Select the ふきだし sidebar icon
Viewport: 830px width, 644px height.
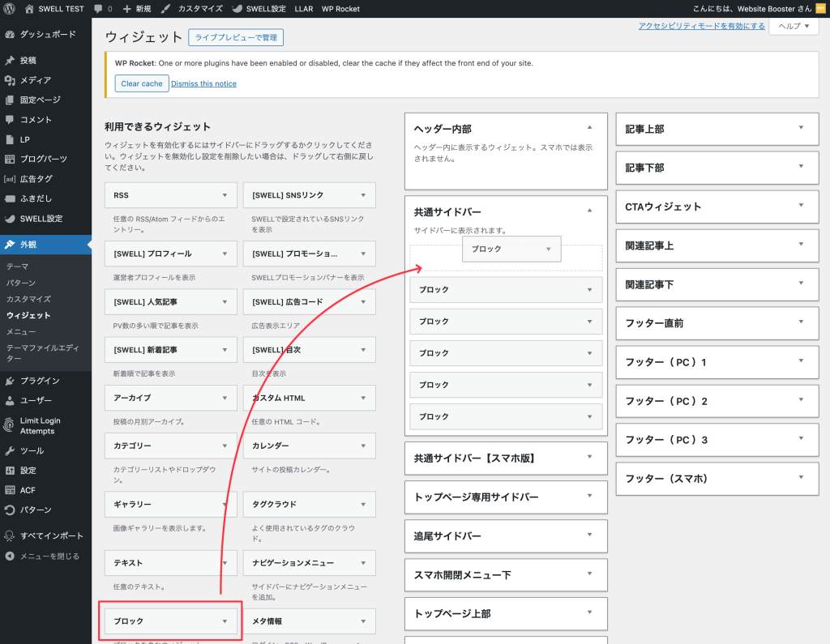[x=11, y=198]
